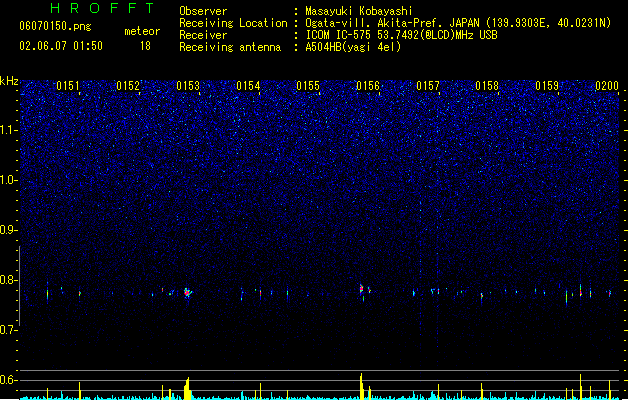The width and height of the screenshot is (629, 400).
Task: Click the 0.6 kHz axis label
Action: (9, 380)
